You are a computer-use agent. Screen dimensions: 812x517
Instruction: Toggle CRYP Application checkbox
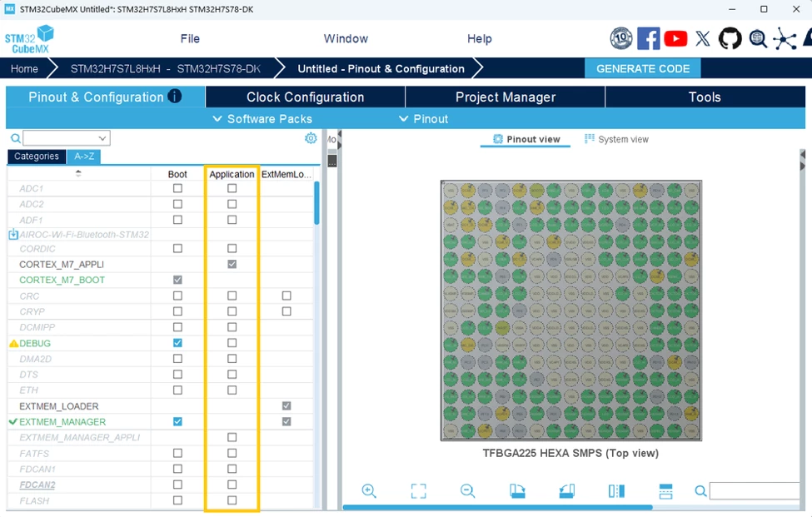[x=232, y=311]
